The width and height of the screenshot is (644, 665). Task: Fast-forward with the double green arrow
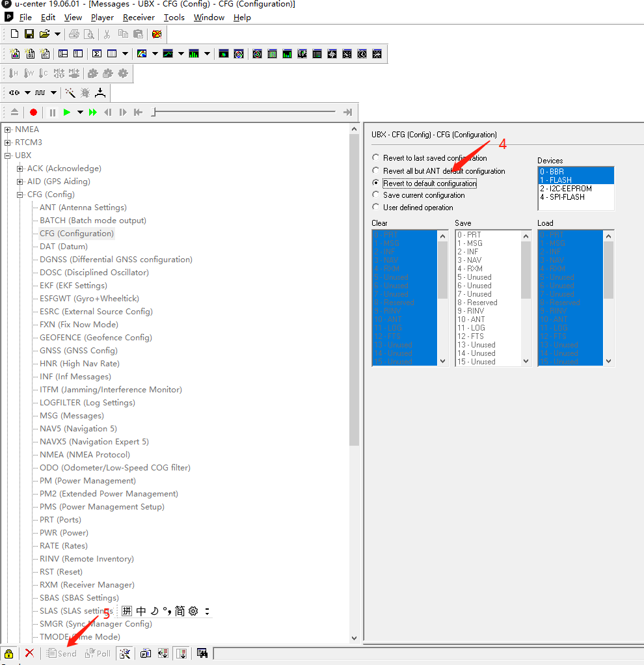tap(93, 113)
